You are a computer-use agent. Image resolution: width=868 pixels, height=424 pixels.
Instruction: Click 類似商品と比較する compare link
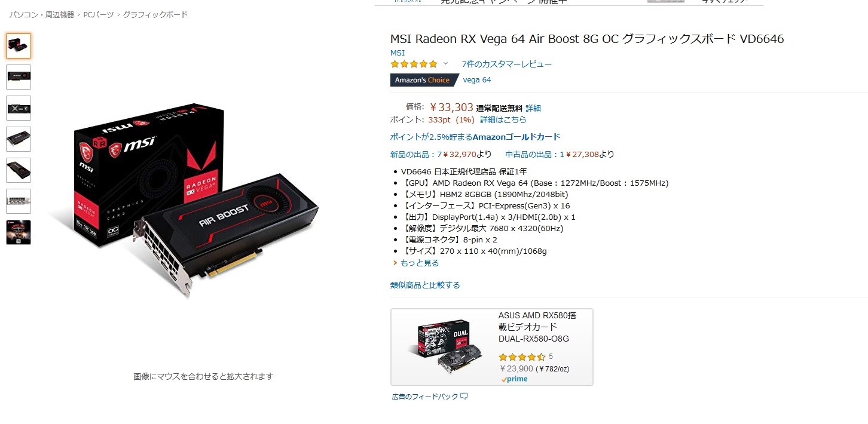(x=425, y=285)
